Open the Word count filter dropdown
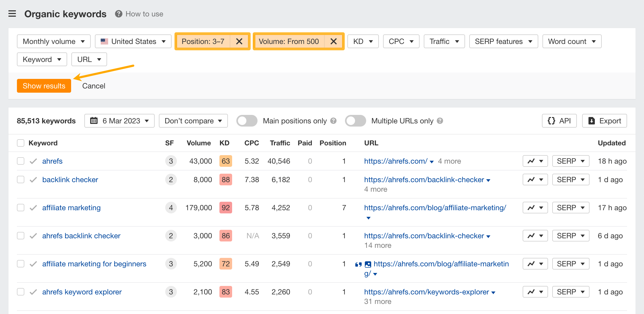Image resolution: width=644 pixels, height=314 pixels. pos(572,41)
